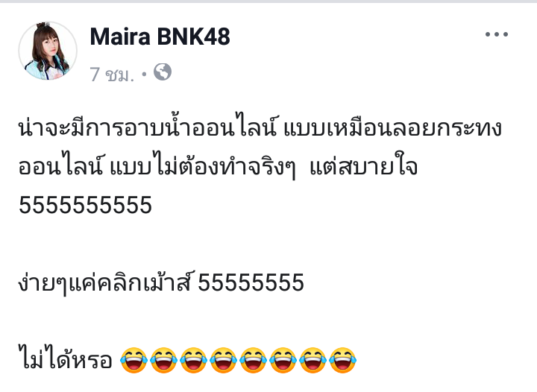Click the sixth laughing-crying emoji

283,360
